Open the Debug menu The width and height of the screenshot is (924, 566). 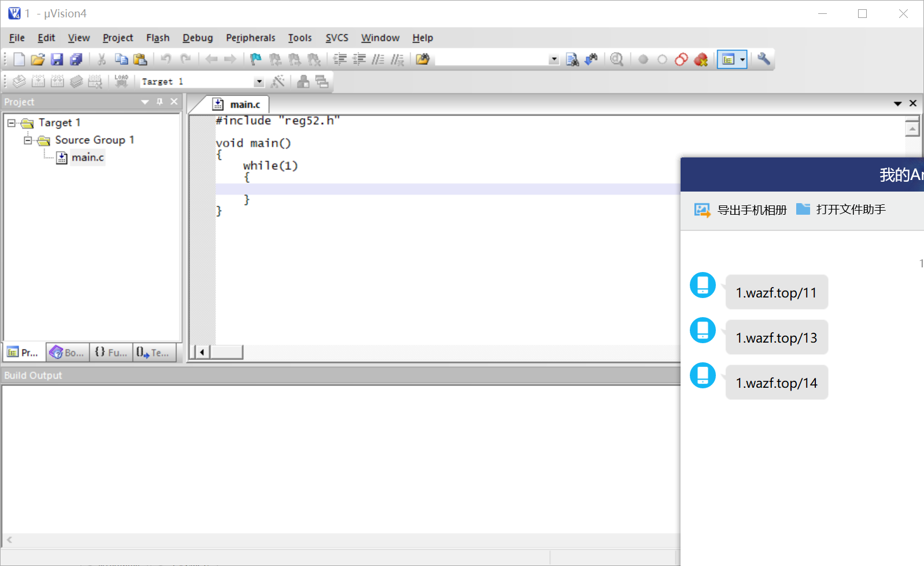coord(198,38)
